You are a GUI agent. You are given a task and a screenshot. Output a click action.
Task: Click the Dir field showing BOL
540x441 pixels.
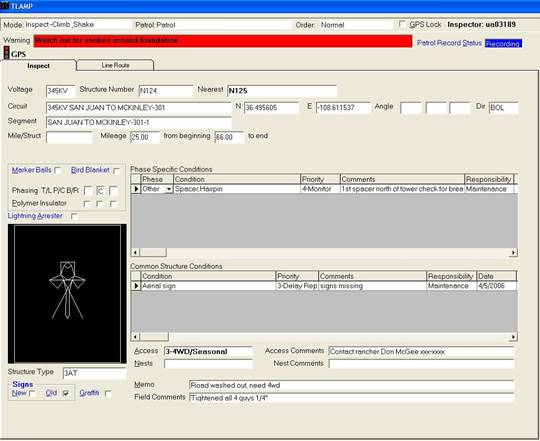(x=503, y=108)
